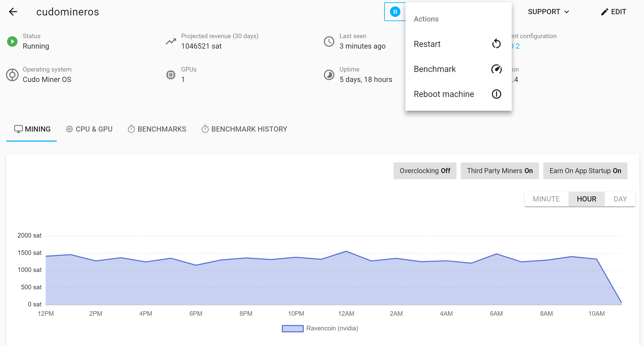Click the green Running status icon
This screenshot has width=644, height=346.
(x=12, y=41)
